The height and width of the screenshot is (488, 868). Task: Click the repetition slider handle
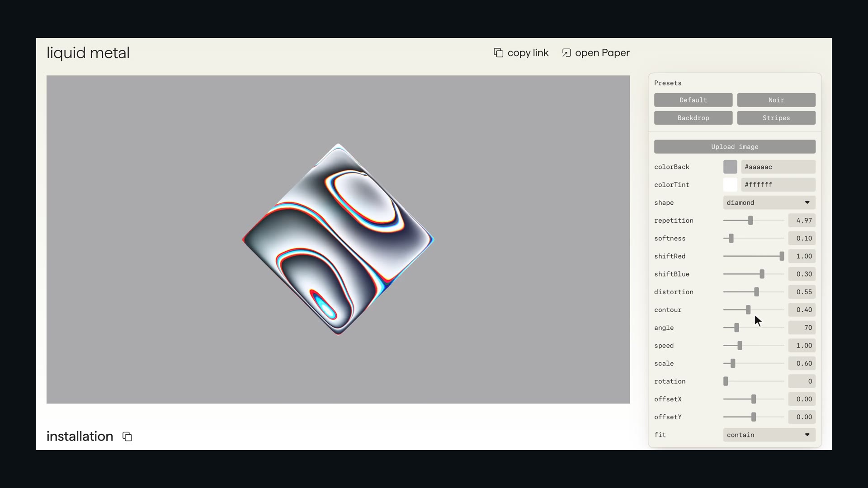[x=750, y=221]
